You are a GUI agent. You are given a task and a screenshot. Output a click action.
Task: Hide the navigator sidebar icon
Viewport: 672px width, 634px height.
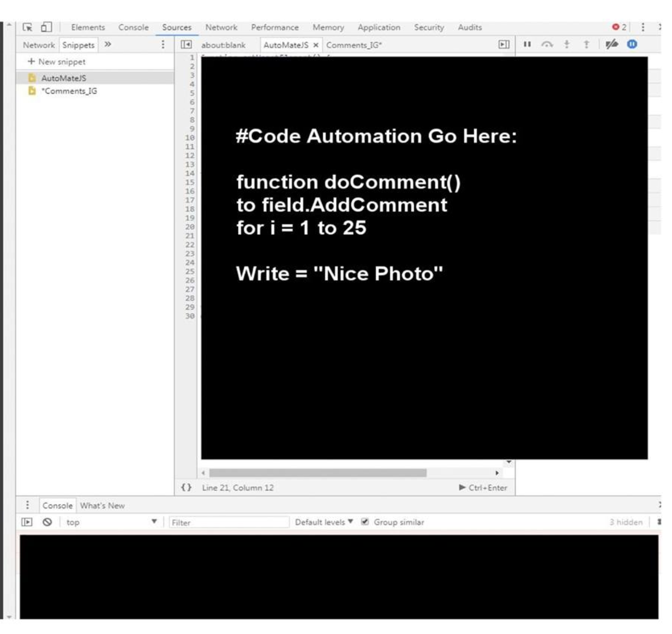[186, 44]
